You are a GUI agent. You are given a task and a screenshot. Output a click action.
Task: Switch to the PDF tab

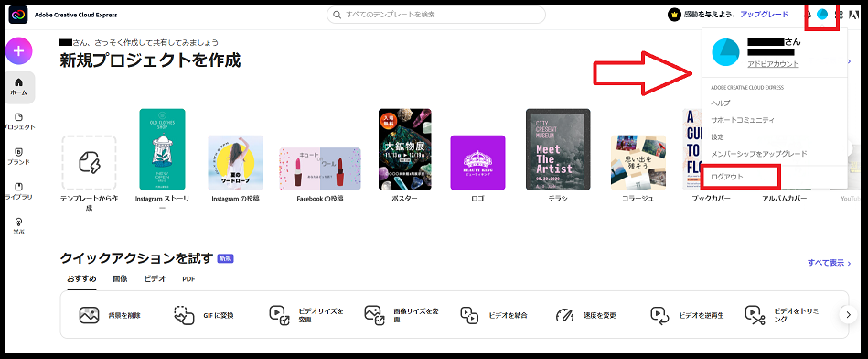click(188, 279)
